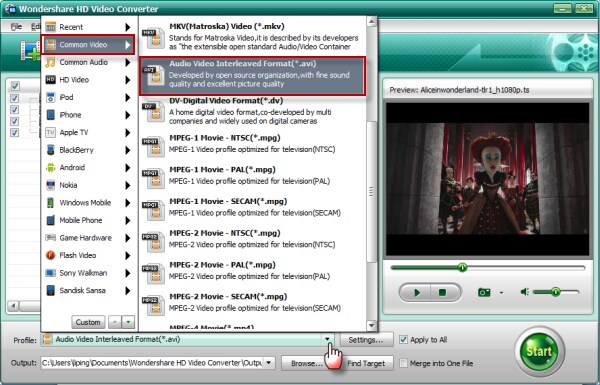Open the Output path dropdown arrow

click(x=269, y=362)
